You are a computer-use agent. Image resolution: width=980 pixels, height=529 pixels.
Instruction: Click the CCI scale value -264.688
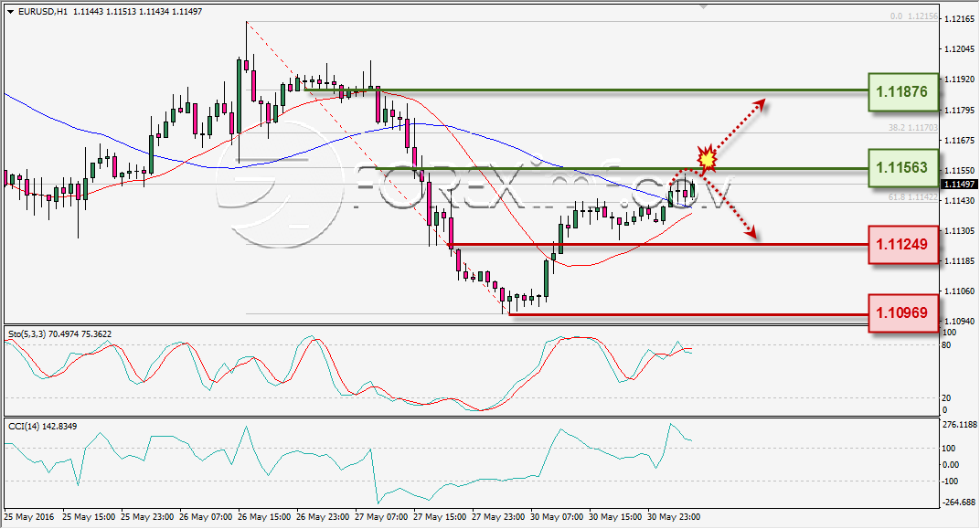tap(959, 503)
